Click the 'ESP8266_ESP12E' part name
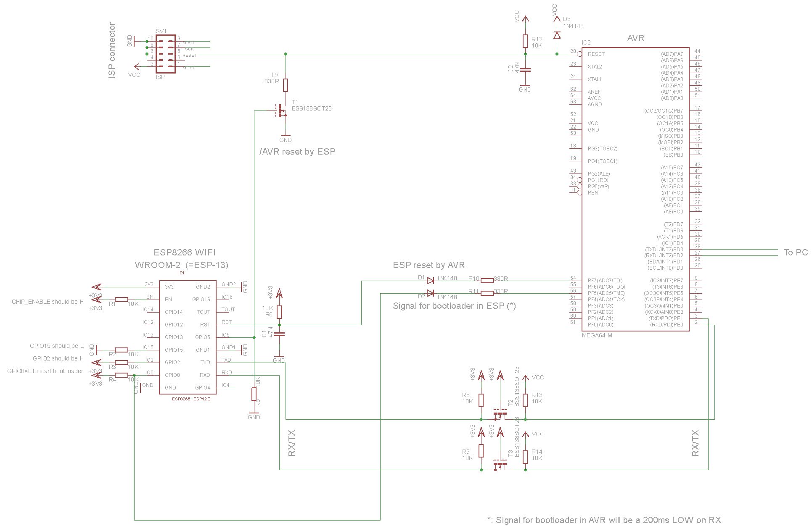This screenshot has width=812, height=526. point(191,399)
